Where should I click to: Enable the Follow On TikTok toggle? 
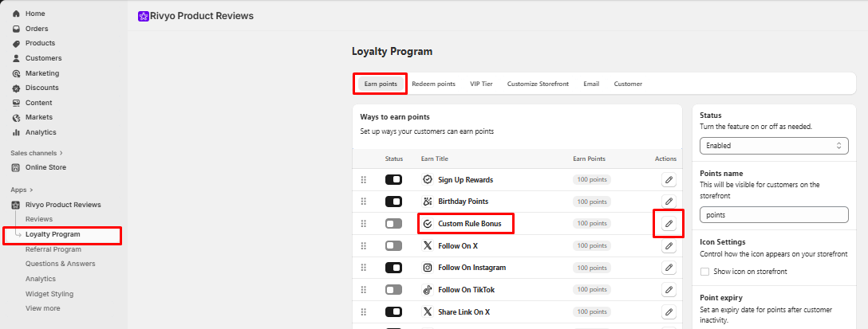tap(393, 290)
